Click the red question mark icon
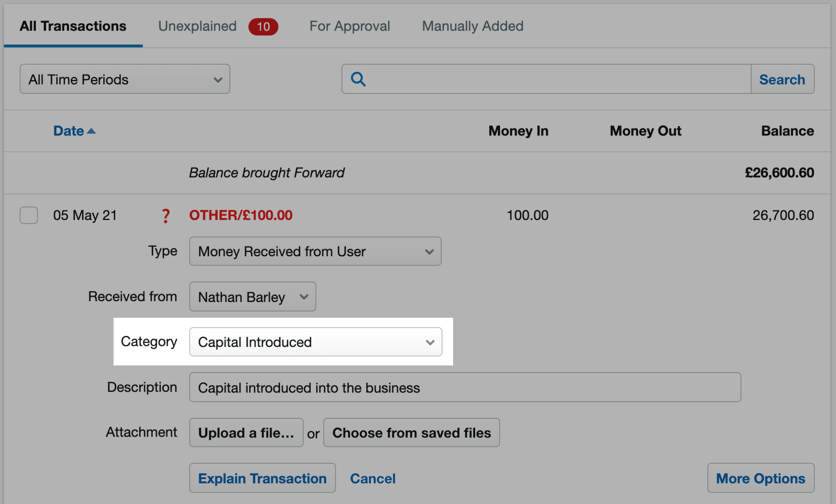This screenshot has height=504, width=836. click(165, 215)
